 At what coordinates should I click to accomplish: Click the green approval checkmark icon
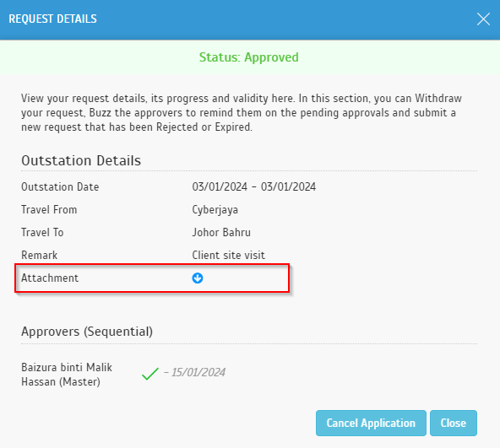pyautogui.click(x=150, y=374)
